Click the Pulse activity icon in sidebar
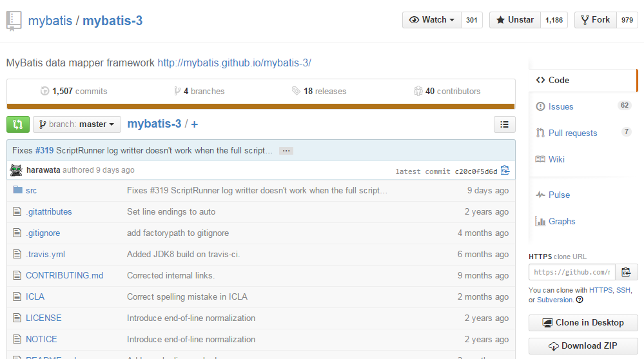The height and width of the screenshot is (359, 644). (540, 195)
